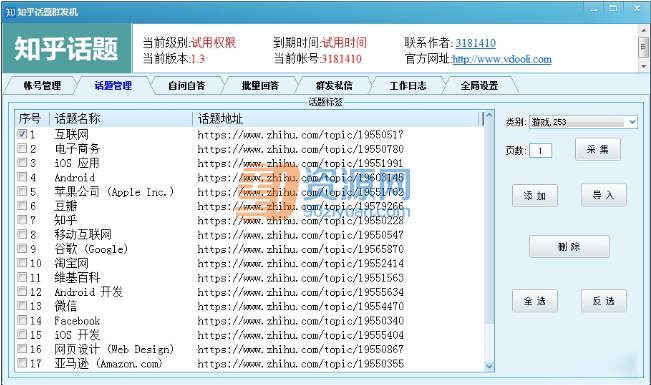Uncheck the checkbox for row 1 互联网

[22, 134]
